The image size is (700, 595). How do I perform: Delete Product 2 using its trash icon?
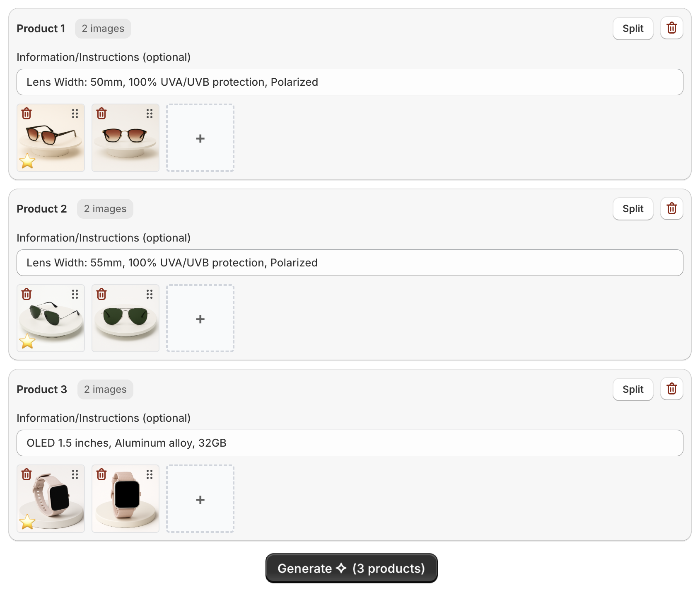[x=671, y=208]
